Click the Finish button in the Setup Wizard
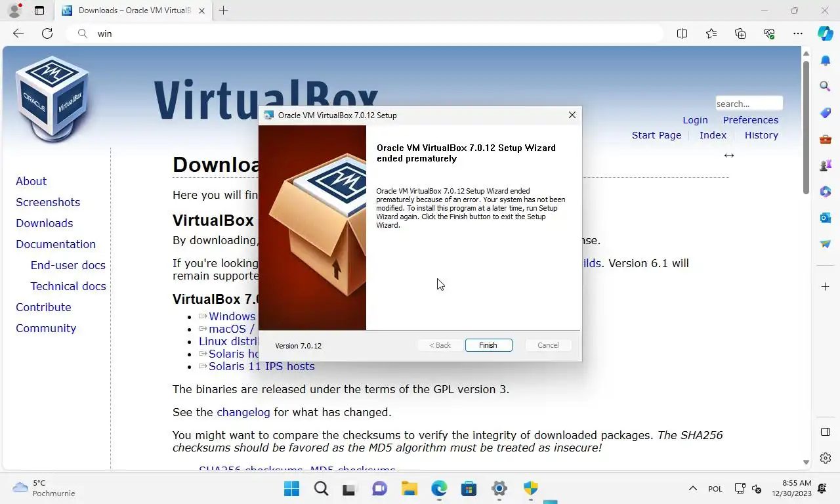840x504 pixels. pyautogui.click(x=488, y=345)
